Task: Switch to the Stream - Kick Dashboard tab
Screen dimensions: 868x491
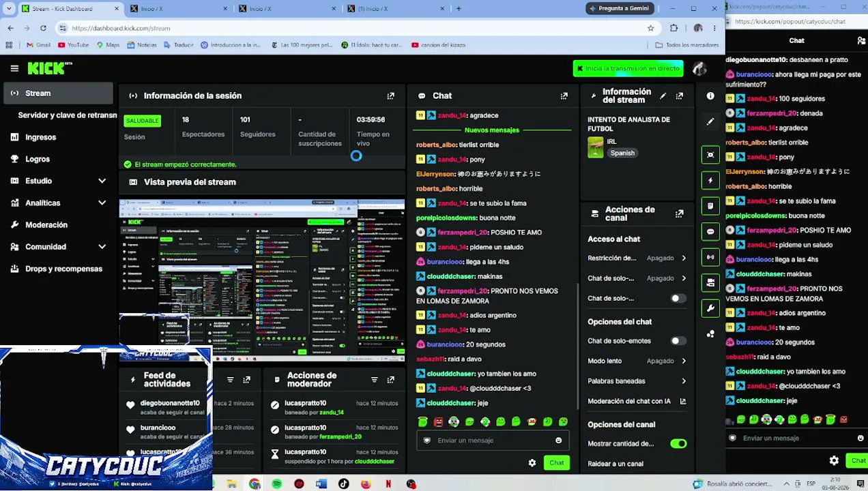Action: [68, 9]
